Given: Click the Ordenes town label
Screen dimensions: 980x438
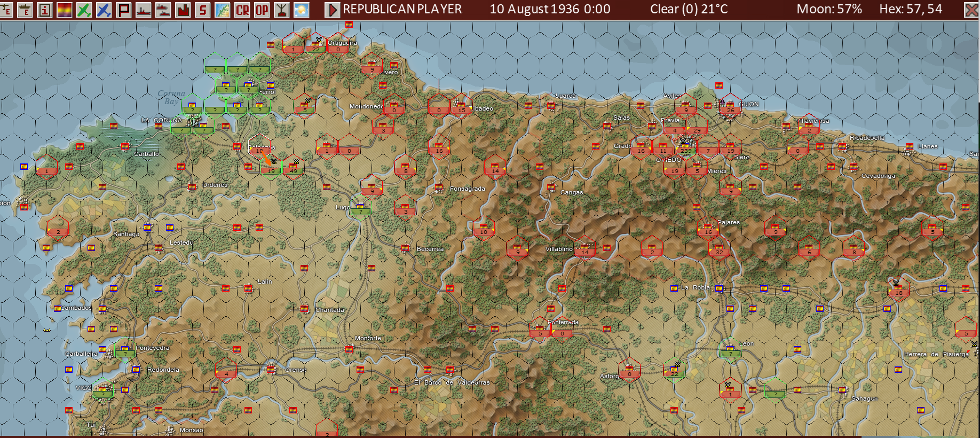Looking at the screenshot, I should coord(215,185).
